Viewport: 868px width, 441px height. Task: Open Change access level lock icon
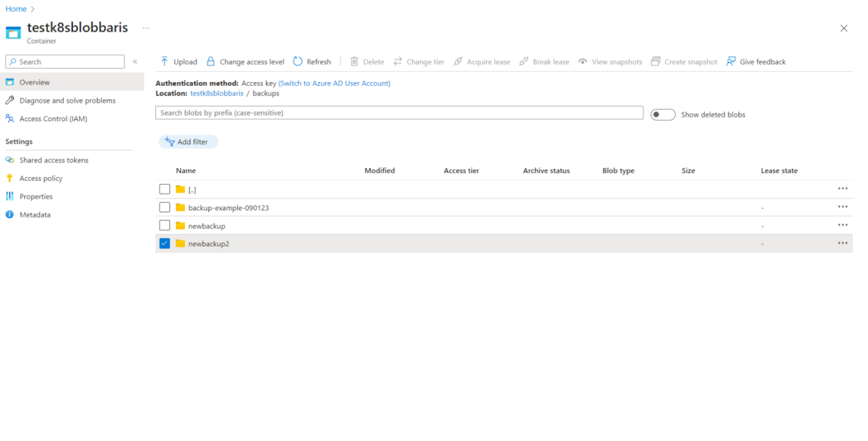point(211,62)
